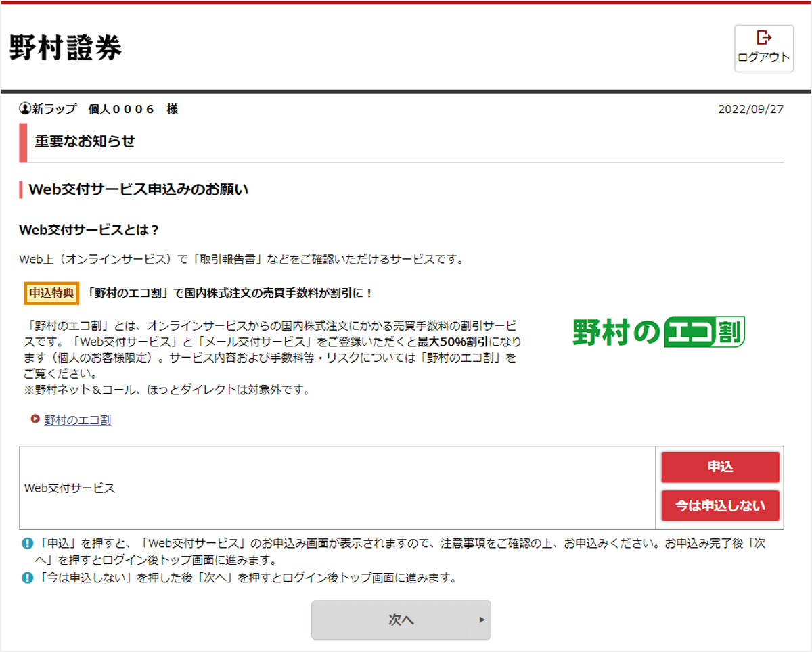Click info icon beside 「申込」を押すと note

[x=27, y=543]
